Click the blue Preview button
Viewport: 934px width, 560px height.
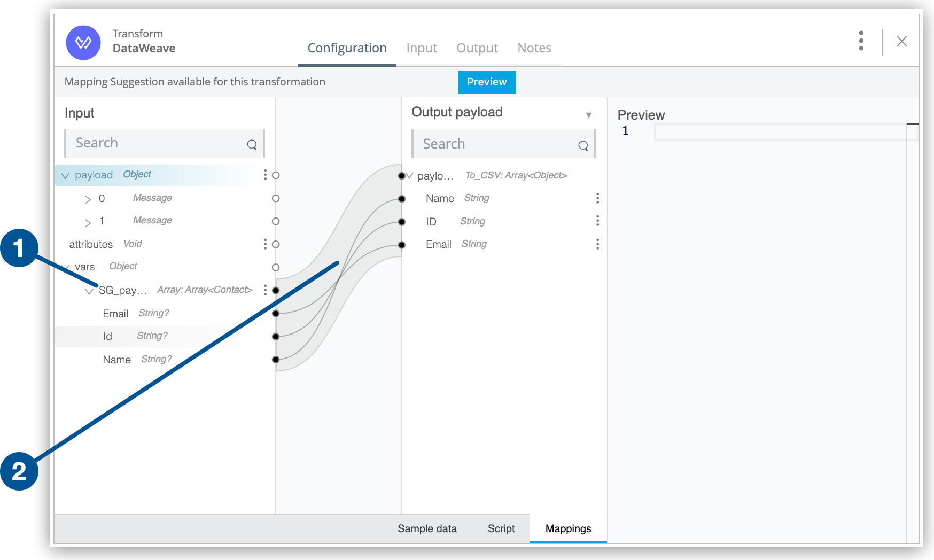click(x=487, y=82)
